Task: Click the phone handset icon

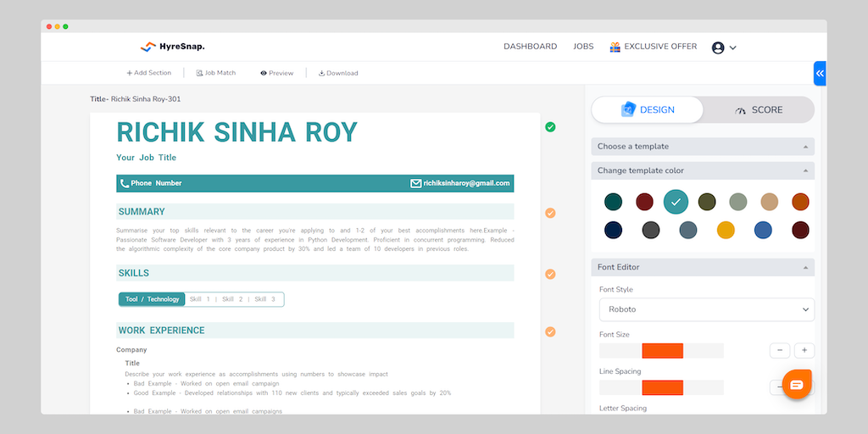Action: point(125,183)
